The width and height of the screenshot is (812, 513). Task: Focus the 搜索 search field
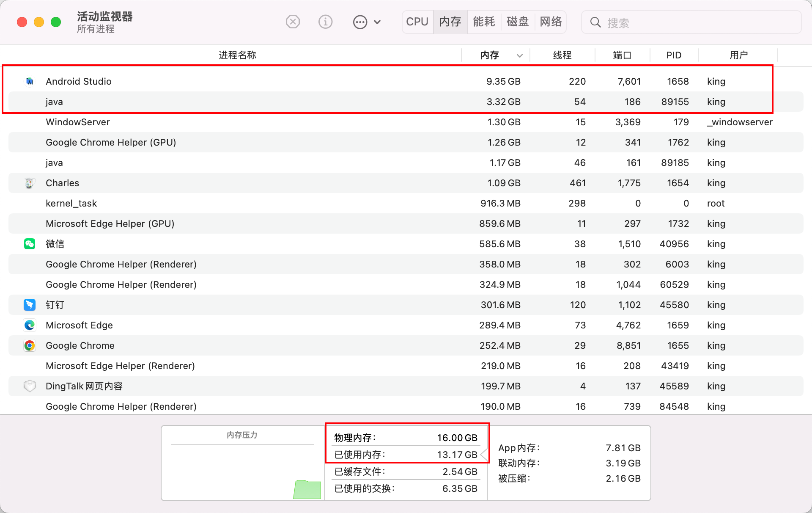click(x=691, y=22)
